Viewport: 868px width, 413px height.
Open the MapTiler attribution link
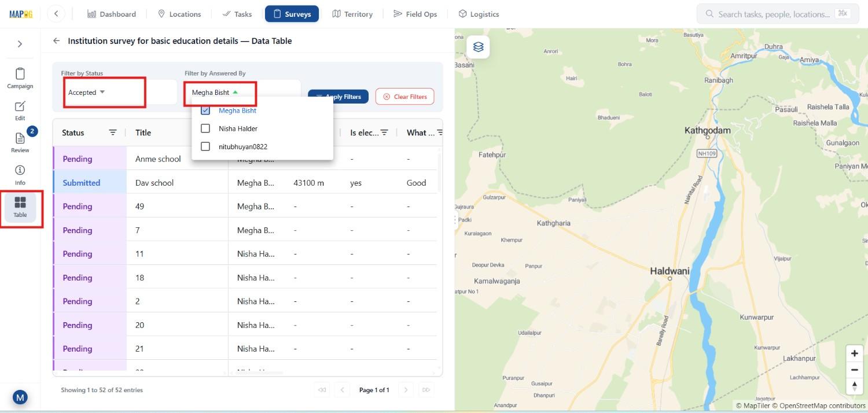click(x=753, y=405)
